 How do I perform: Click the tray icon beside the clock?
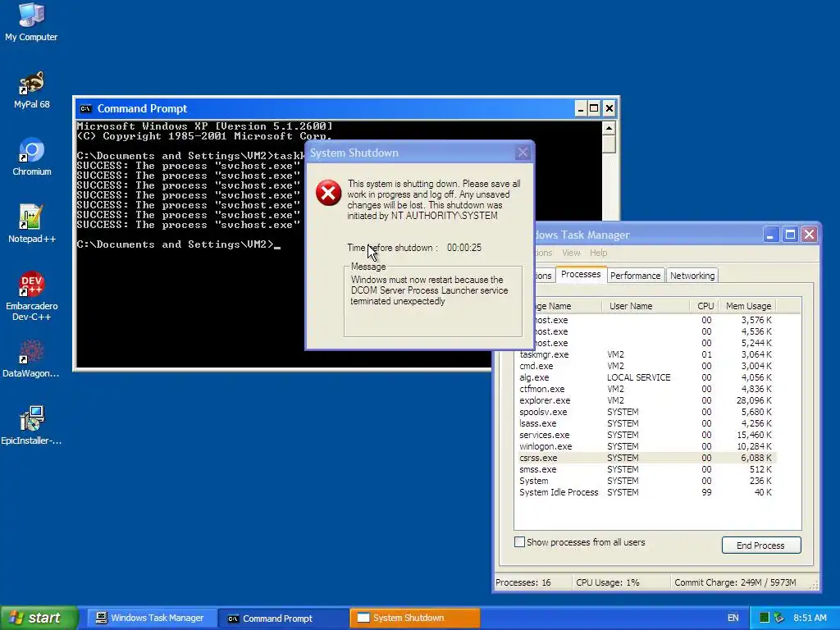(x=779, y=618)
